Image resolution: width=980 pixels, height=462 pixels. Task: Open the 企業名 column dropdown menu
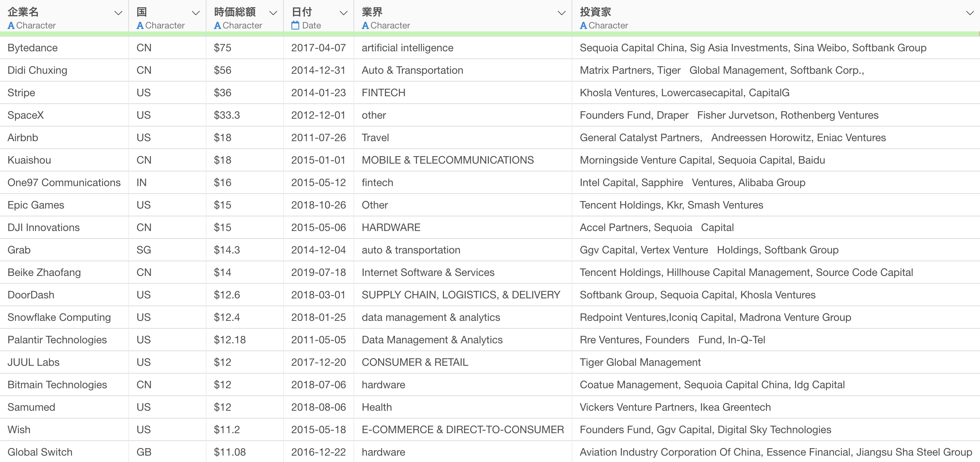coord(118,13)
